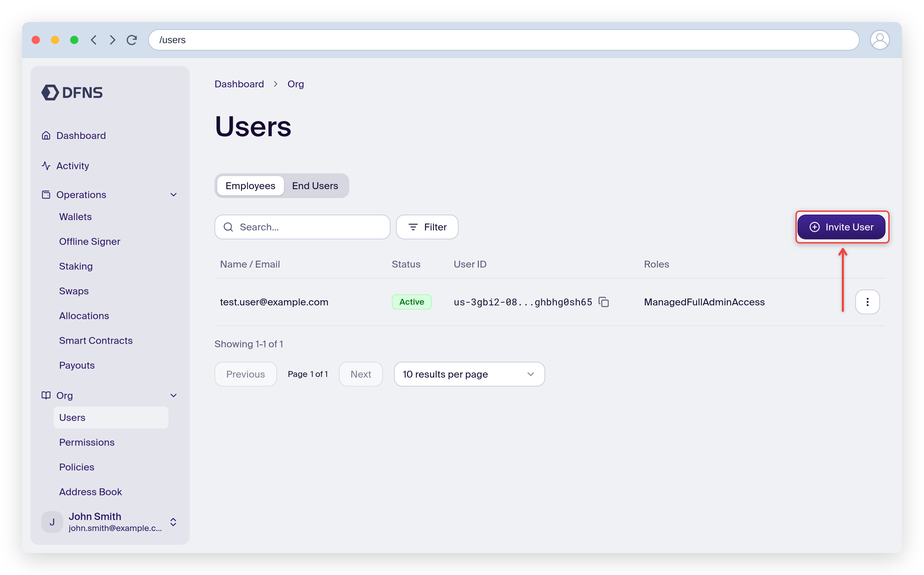
Task: Switch to the End Users tab
Action: 315,186
